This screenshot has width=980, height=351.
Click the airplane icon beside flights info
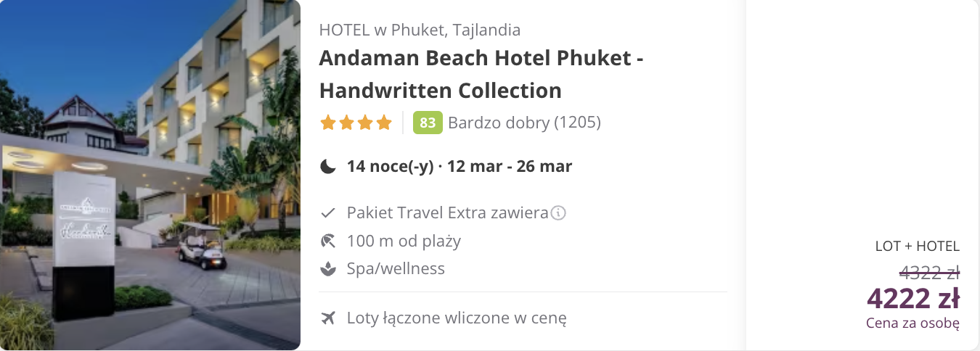[x=328, y=318]
